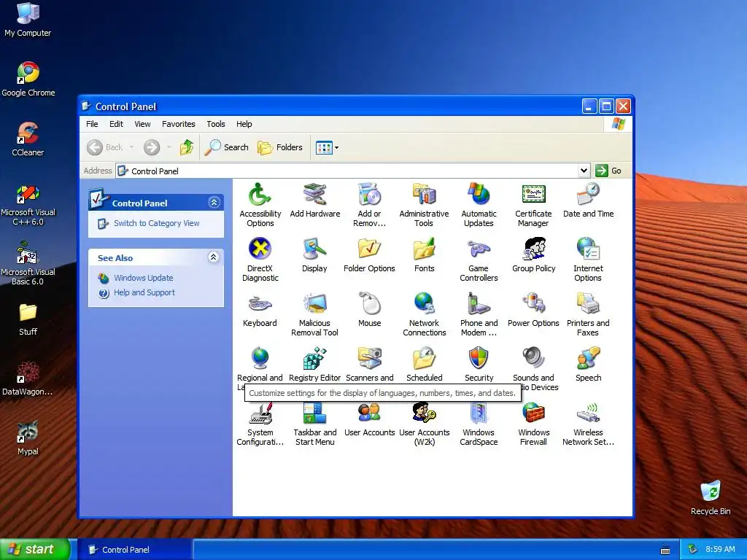Select the Group Policy icon
This screenshot has width=747, height=560.
coord(533,249)
